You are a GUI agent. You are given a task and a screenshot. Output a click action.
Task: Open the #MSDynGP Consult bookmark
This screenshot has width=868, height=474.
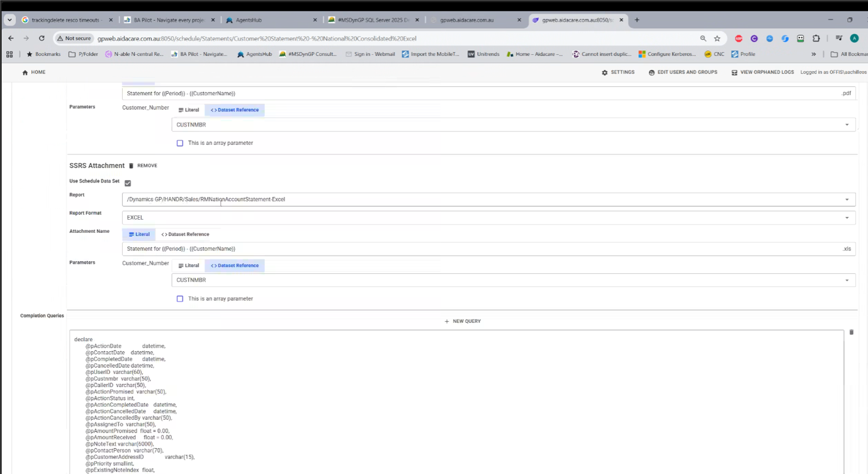coord(308,54)
